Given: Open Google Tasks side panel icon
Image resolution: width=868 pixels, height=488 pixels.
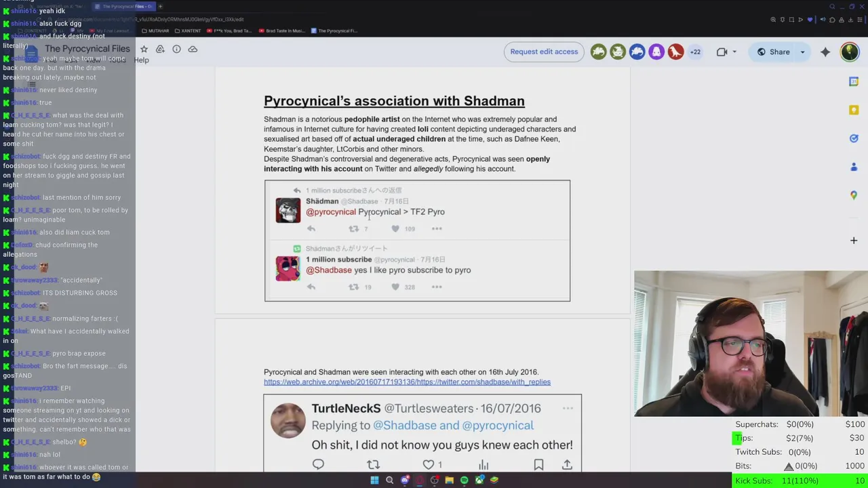Looking at the screenshot, I should (854, 138).
